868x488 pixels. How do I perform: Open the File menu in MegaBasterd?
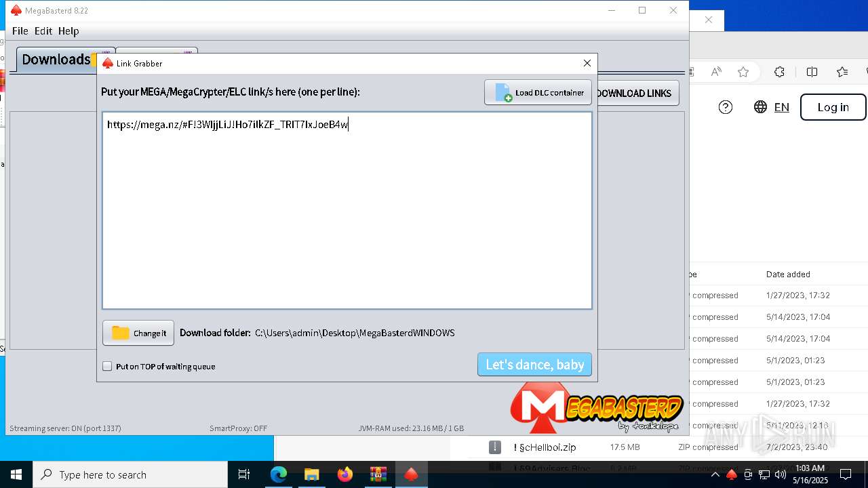20,30
